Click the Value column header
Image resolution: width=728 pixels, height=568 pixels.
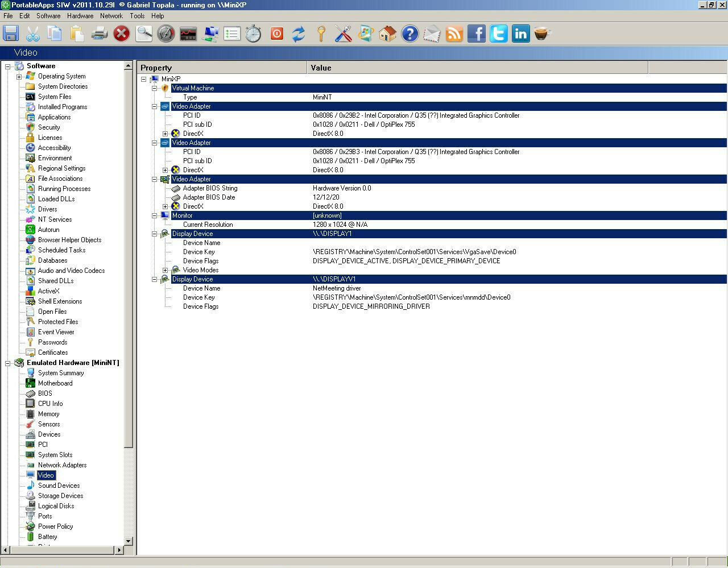477,68
